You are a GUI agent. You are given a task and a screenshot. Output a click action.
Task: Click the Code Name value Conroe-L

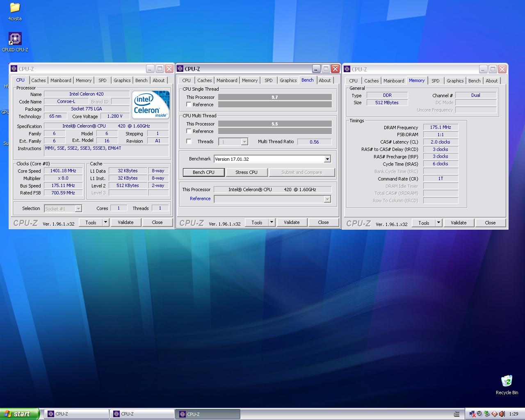coord(66,101)
